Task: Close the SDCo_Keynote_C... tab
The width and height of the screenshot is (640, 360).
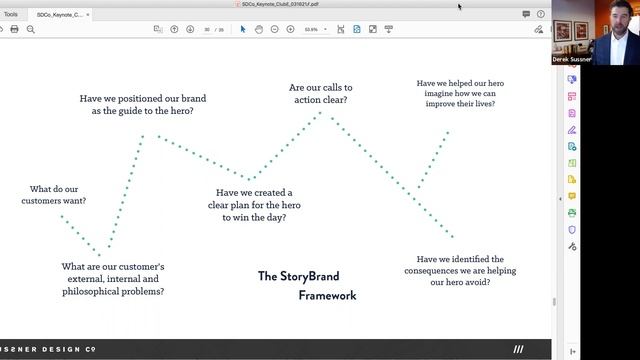Action: click(x=88, y=15)
